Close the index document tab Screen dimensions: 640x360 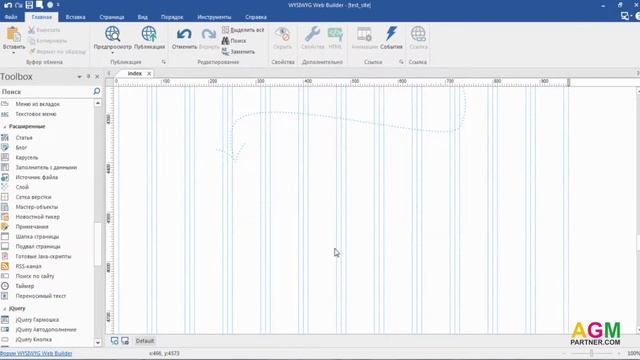[x=149, y=73]
